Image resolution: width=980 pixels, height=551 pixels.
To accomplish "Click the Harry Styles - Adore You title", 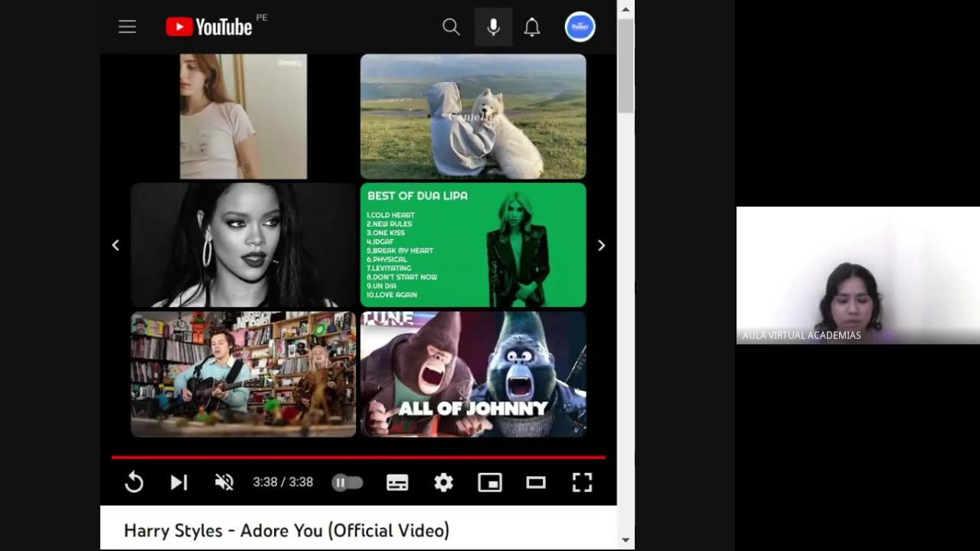I will coord(286,530).
